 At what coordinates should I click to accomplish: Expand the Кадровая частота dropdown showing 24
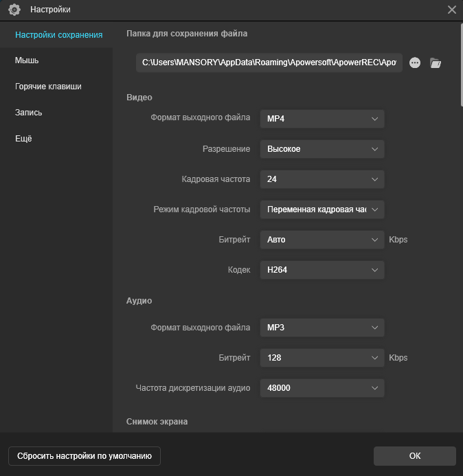coord(322,179)
